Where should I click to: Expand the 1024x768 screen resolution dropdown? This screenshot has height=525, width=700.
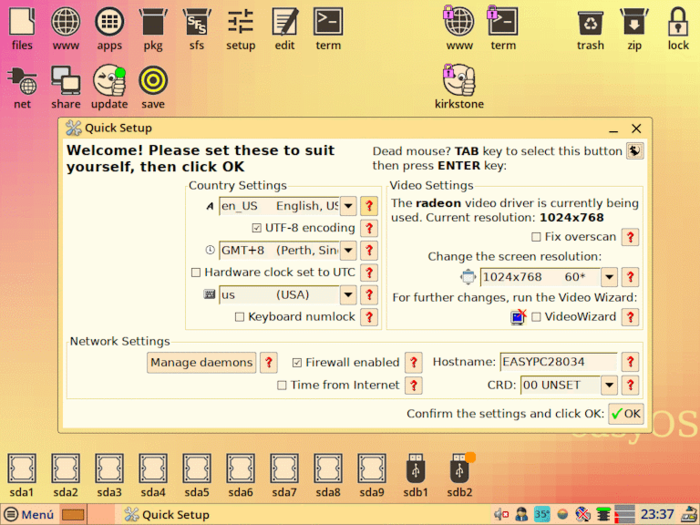pyautogui.click(x=608, y=277)
